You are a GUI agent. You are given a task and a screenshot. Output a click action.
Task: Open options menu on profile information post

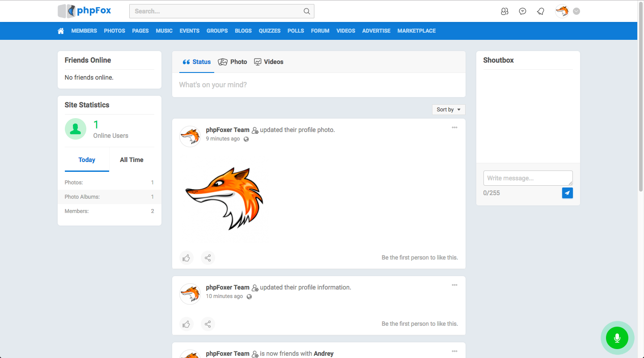454,285
